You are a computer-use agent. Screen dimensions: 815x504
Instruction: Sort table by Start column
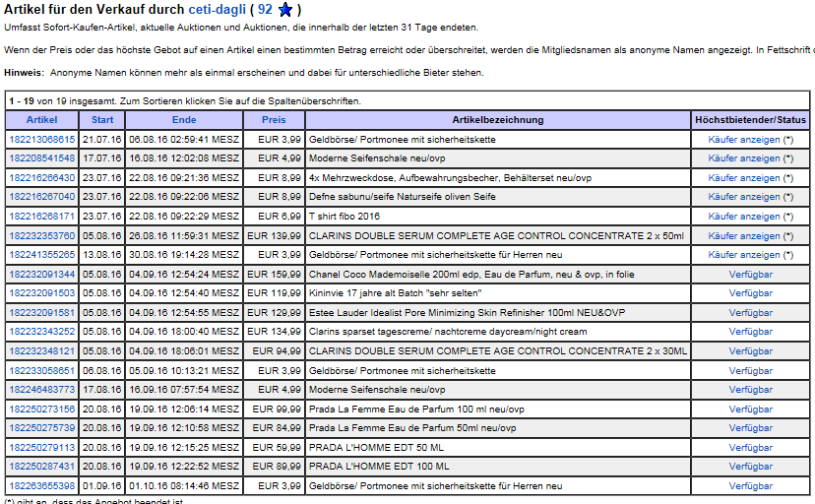102,120
